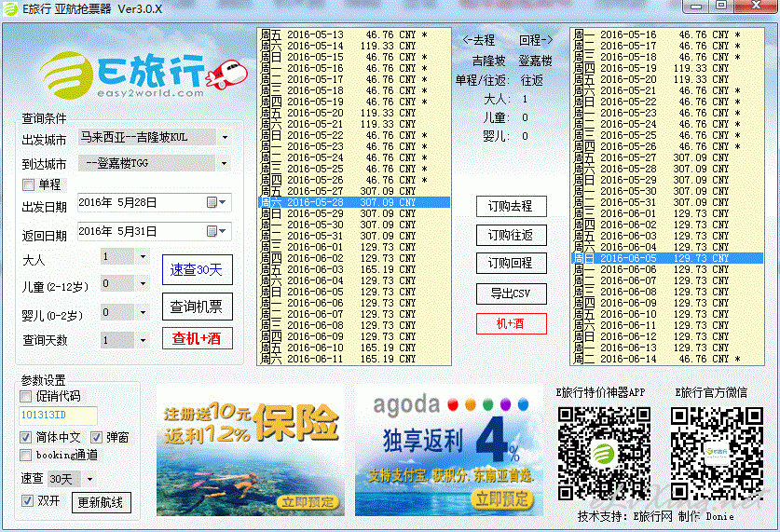Expand the 到达城市 dropdown

tap(225, 163)
